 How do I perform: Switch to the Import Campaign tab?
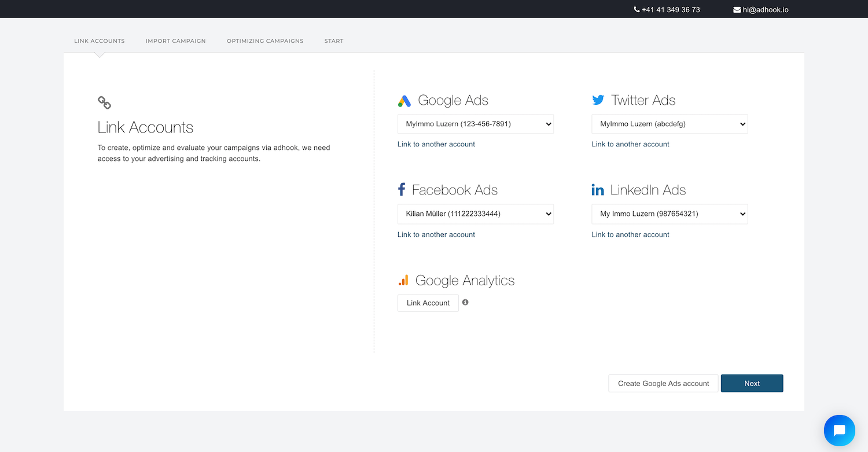point(176,41)
